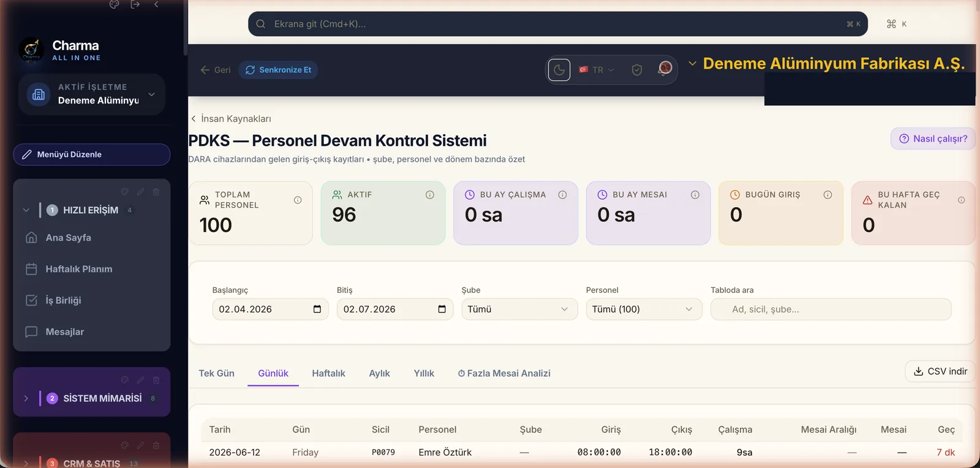
Task: Click the pencil icon in SİSTEM MİMARİSİ group
Action: click(140, 380)
